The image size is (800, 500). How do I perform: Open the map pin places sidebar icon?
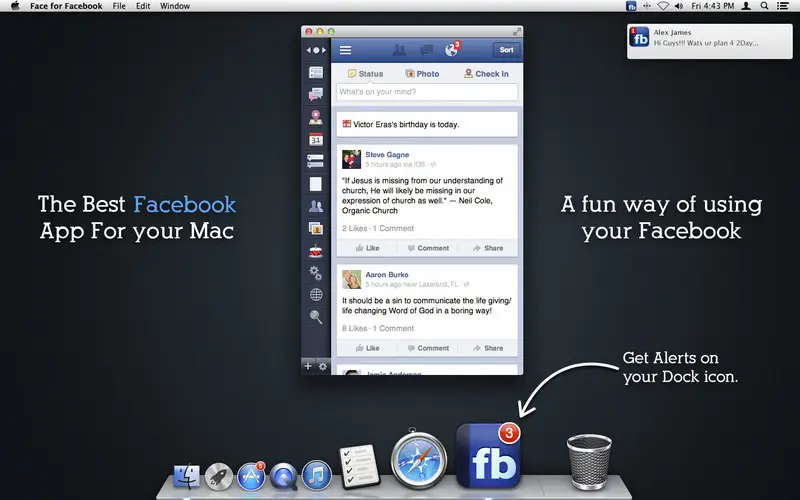[316, 117]
